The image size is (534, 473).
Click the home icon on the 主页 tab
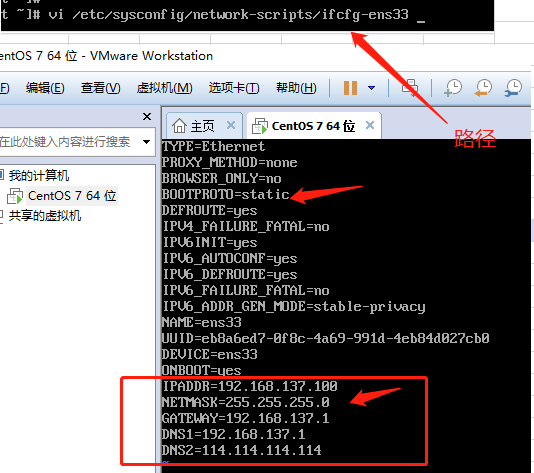[x=179, y=126]
